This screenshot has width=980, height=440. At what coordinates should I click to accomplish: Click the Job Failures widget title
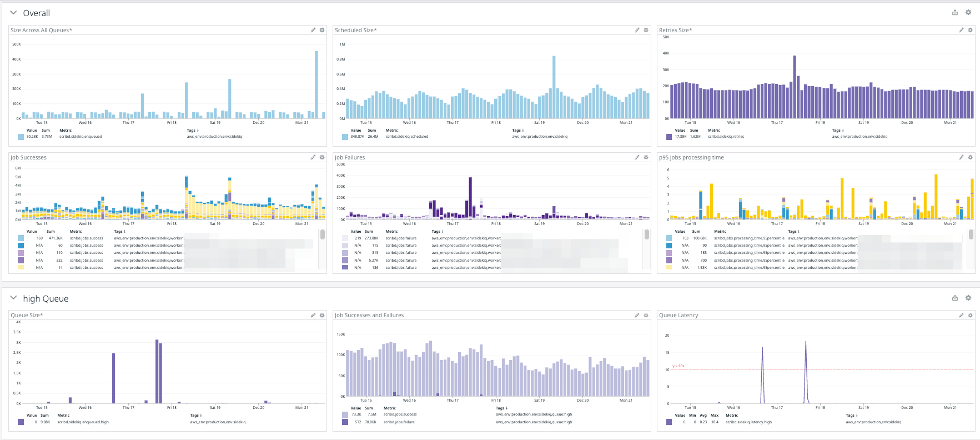(350, 157)
